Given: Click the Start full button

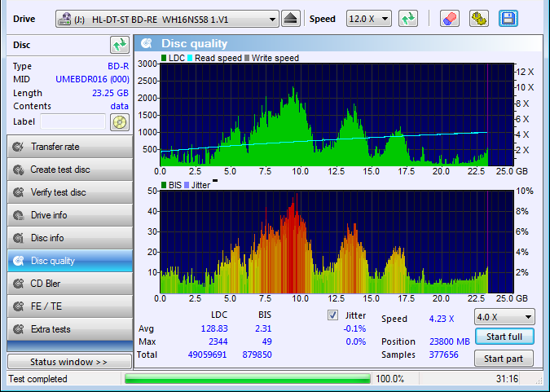Looking at the screenshot, I should pos(504,337).
